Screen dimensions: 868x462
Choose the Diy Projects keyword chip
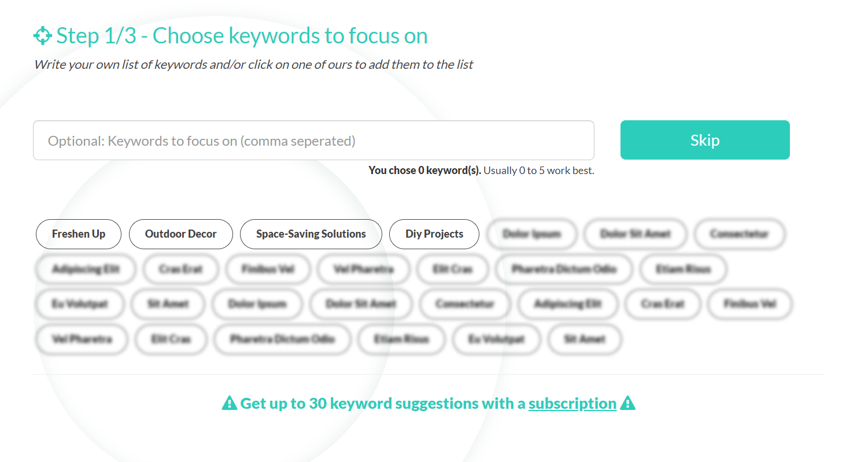click(x=434, y=234)
